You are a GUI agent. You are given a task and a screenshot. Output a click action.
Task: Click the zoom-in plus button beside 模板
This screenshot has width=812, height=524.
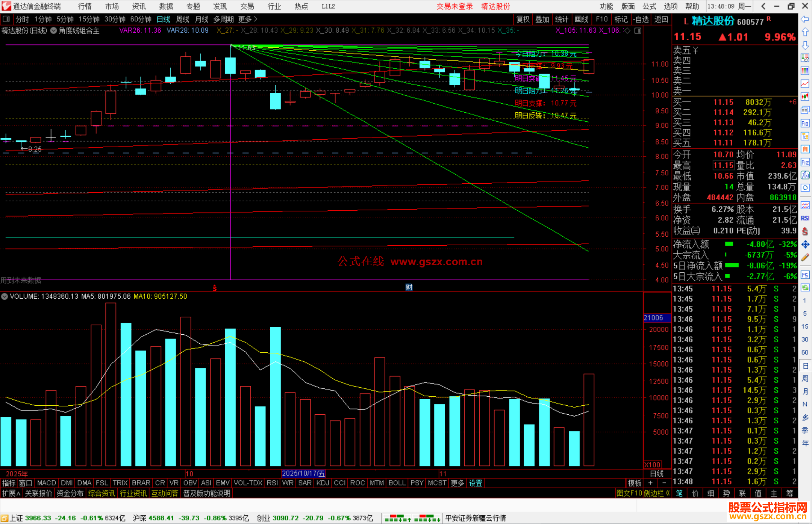650,483
